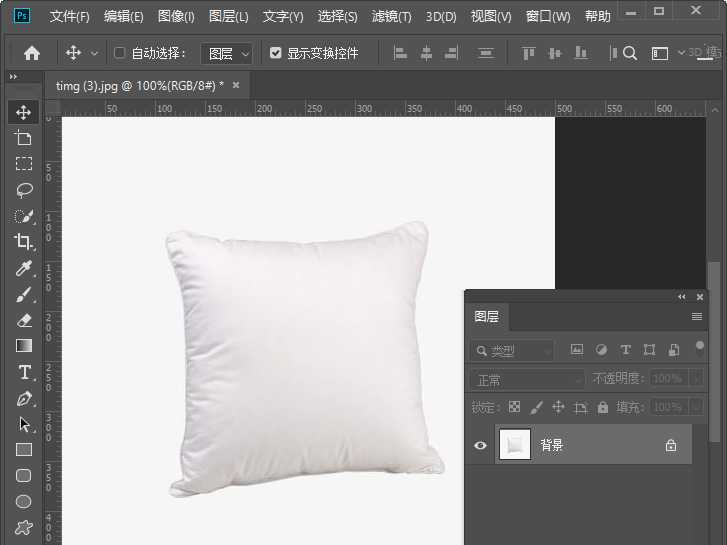This screenshot has height=545, width=727.
Task: Expand the 类型 layer filter dropdown
Action: tap(511, 350)
